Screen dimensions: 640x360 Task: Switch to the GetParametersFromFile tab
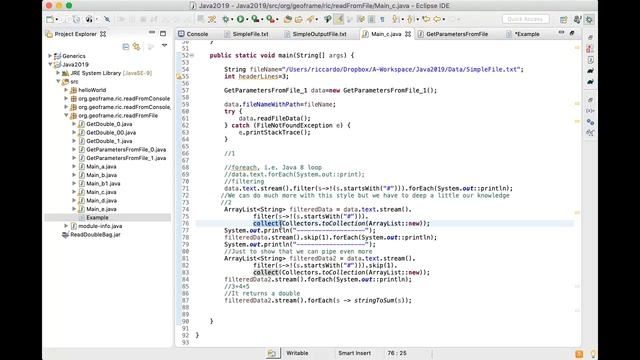[453, 34]
